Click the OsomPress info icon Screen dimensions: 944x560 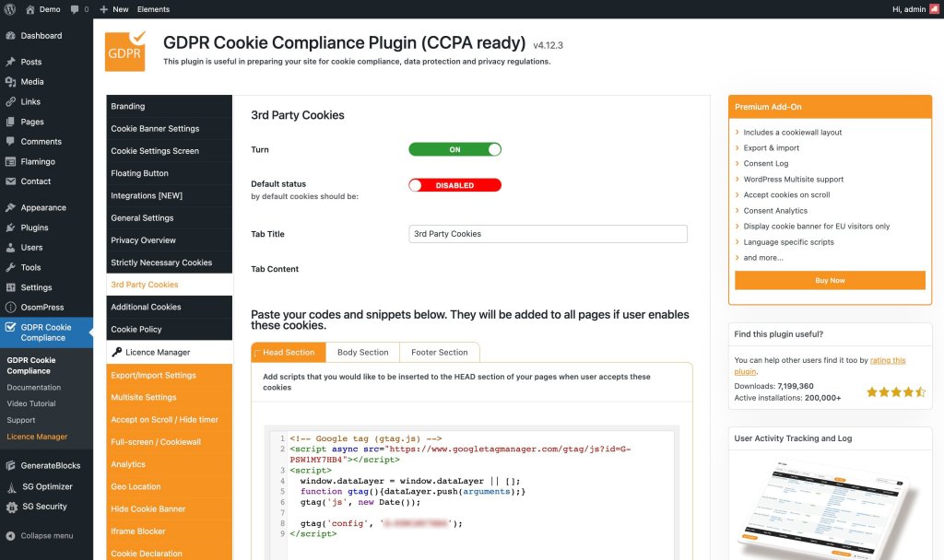[x=10, y=307]
